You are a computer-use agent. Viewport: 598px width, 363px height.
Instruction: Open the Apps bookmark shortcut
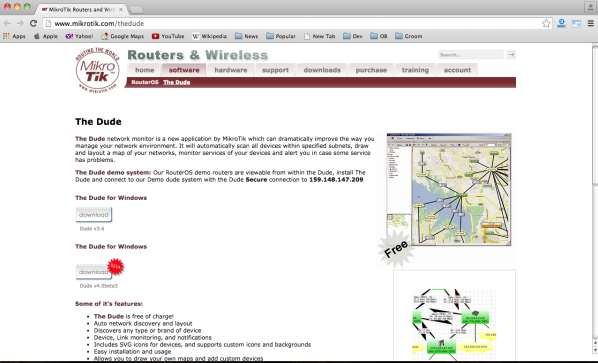[x=14, y=36]
